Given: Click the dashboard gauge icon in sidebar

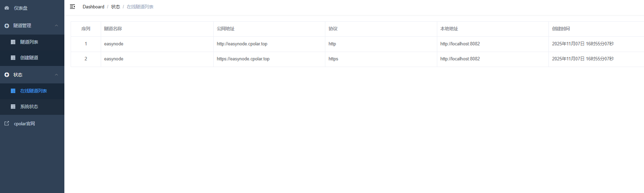Looking at the screenshot, I should point(7,8).
